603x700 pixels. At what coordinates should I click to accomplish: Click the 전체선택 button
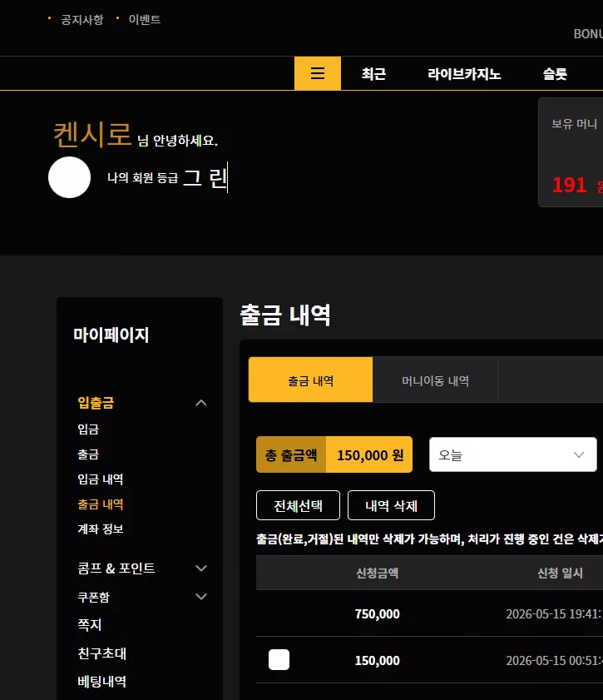pos(298,505)
